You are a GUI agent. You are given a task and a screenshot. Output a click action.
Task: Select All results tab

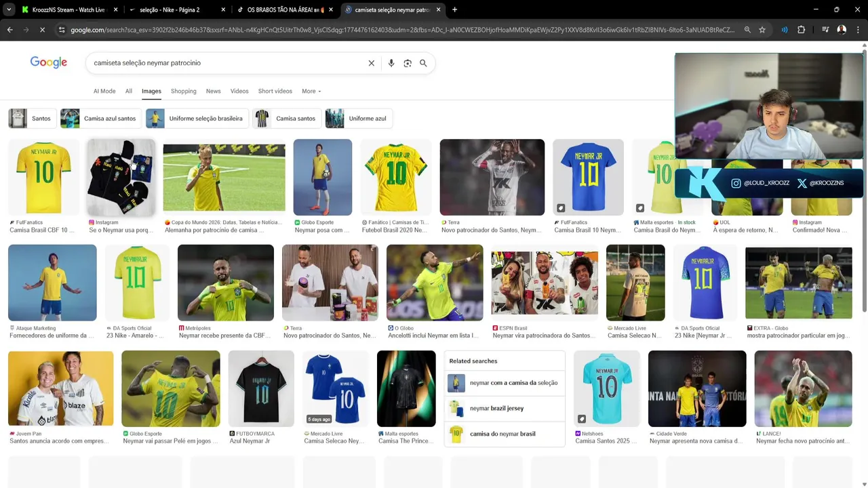128,91
